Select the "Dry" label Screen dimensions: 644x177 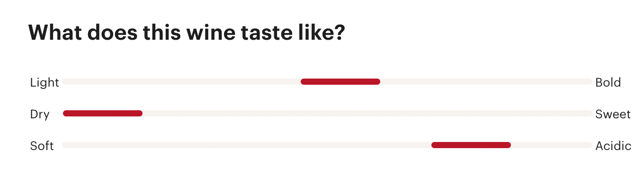tap(40, 114)
